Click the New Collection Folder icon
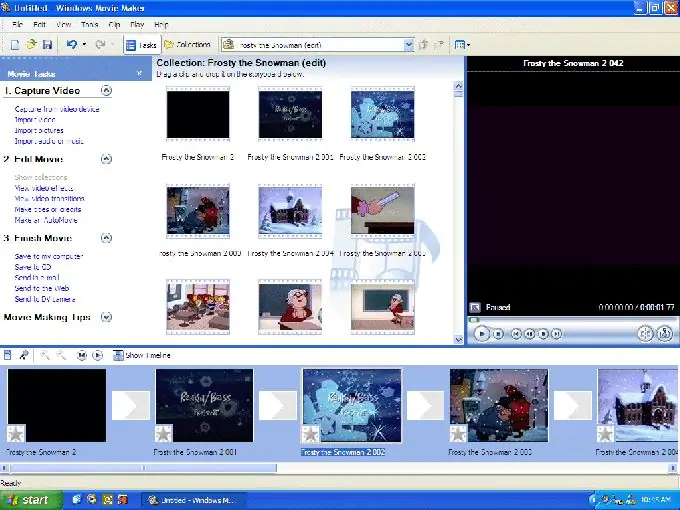 [x=439, y=45]
